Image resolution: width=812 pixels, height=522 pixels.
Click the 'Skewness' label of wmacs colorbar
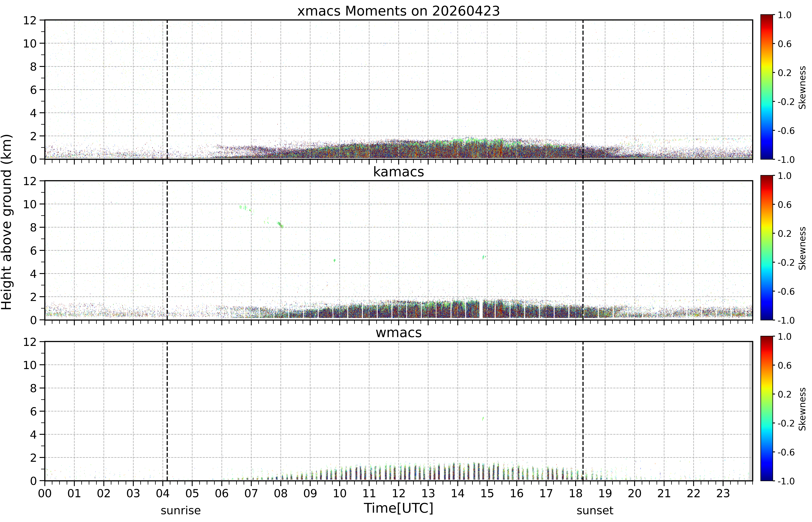(x=802, y=409)
